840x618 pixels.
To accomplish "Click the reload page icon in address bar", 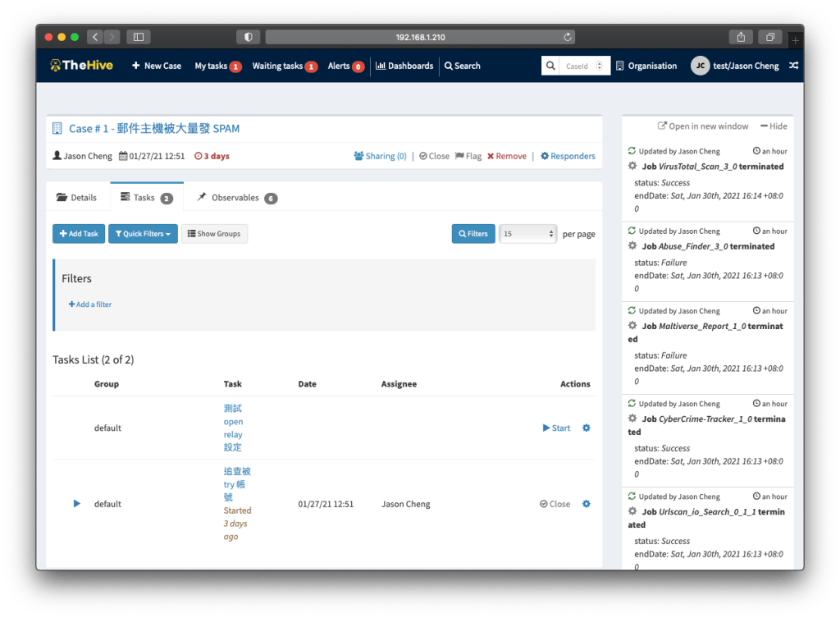I will (x=567, y=37).
